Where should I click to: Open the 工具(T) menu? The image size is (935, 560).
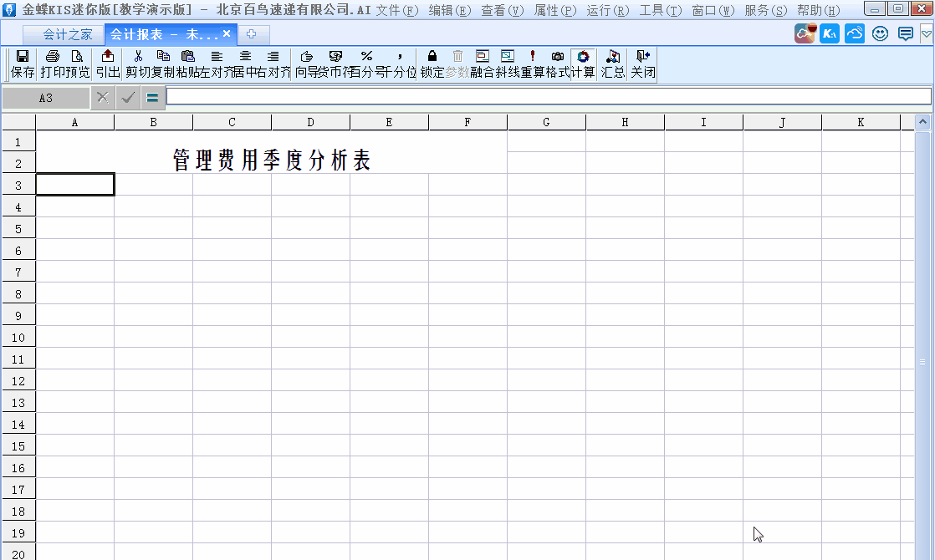tap(661, 10)
